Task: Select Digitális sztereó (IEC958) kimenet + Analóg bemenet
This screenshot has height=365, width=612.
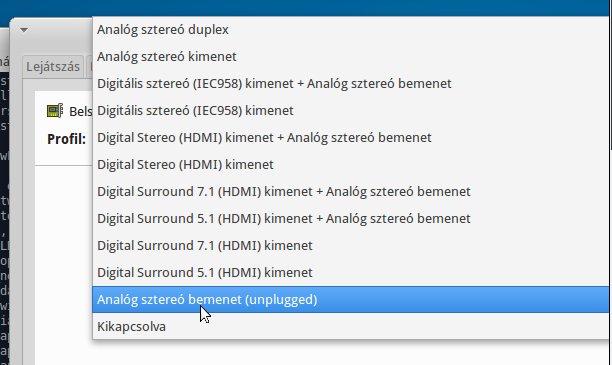Action: click(350, 84)
